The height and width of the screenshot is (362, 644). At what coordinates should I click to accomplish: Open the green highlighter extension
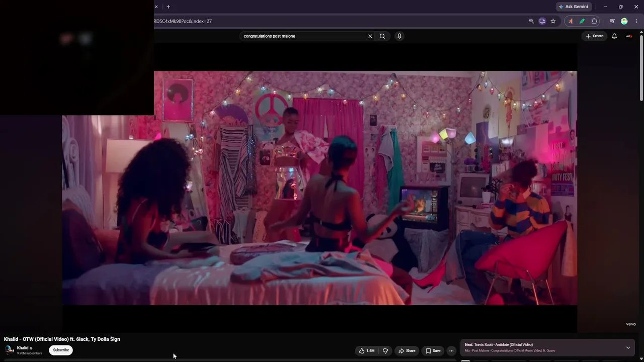tap(582, 21)
